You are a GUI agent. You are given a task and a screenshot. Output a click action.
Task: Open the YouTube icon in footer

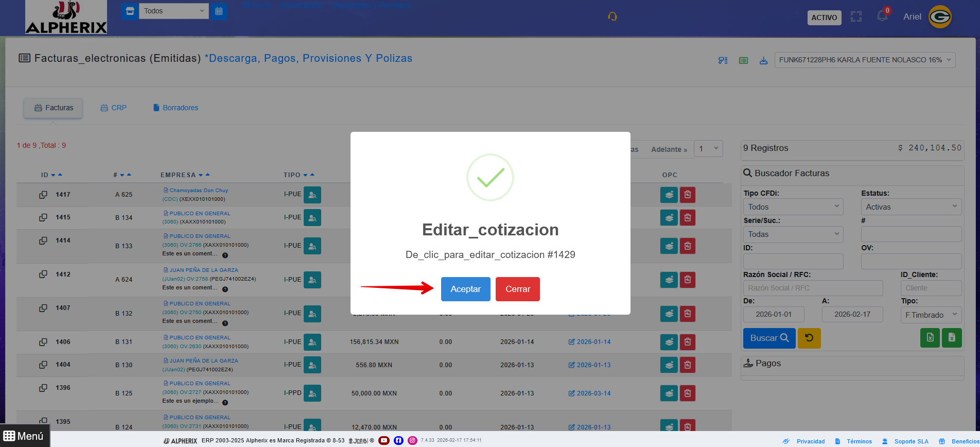pos(384,440)
